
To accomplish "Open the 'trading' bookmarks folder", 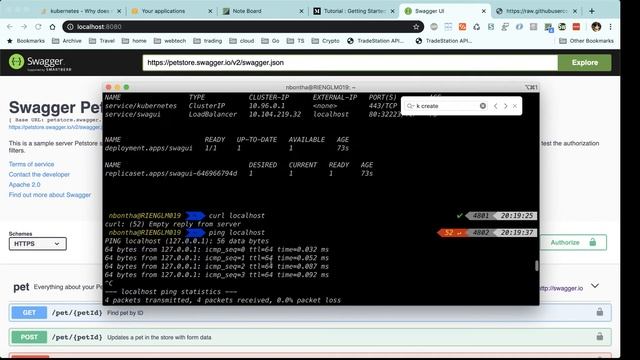I will click(208, 41).
